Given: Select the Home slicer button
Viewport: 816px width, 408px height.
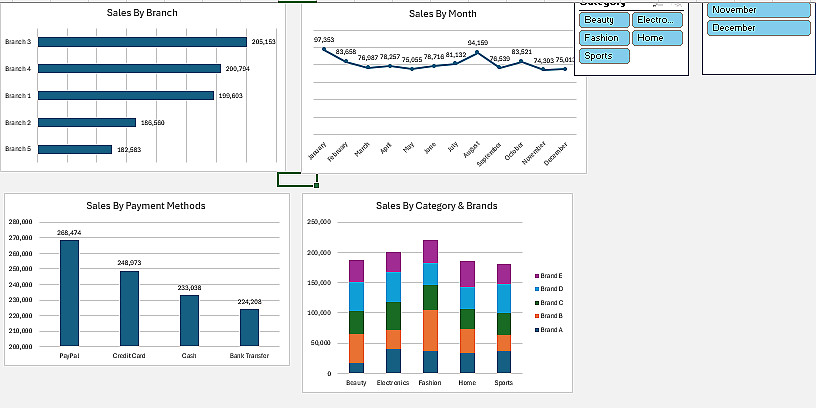Looking at the screenshot, I should tap(657, 38).
